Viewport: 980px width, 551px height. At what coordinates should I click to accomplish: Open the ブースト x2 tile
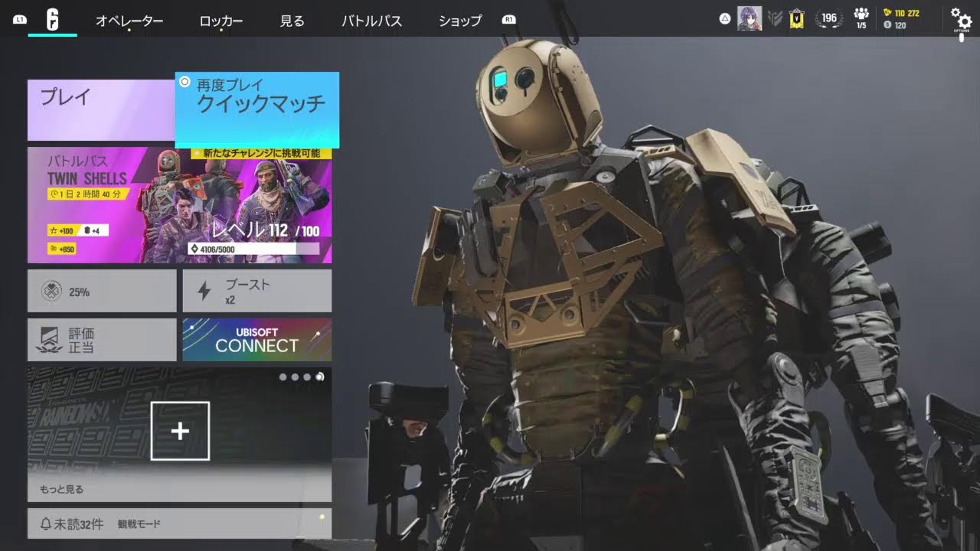pos(256,291)
